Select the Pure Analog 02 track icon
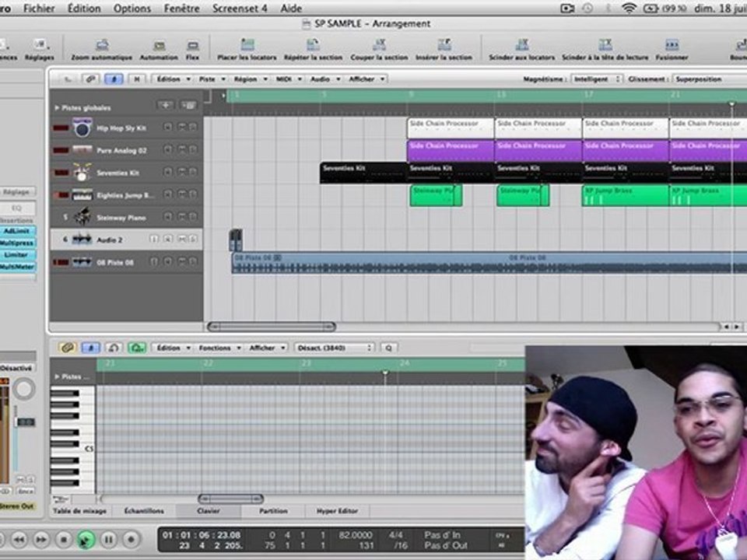 point(82,150)
